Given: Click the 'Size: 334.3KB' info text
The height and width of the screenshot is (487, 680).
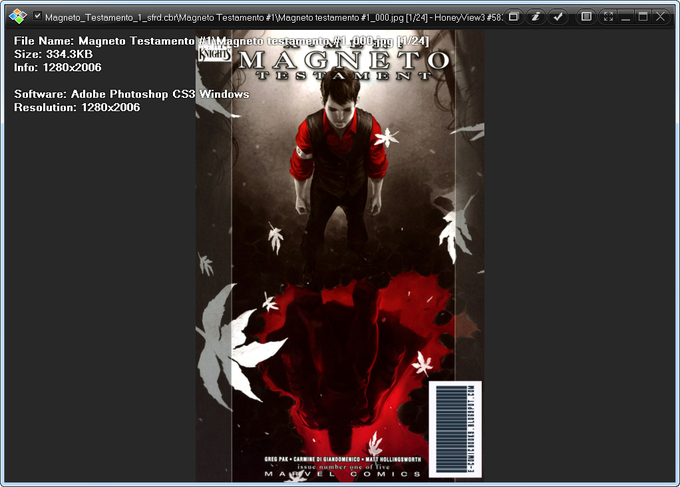Looking at the screenshot, I should pos(53,54).
